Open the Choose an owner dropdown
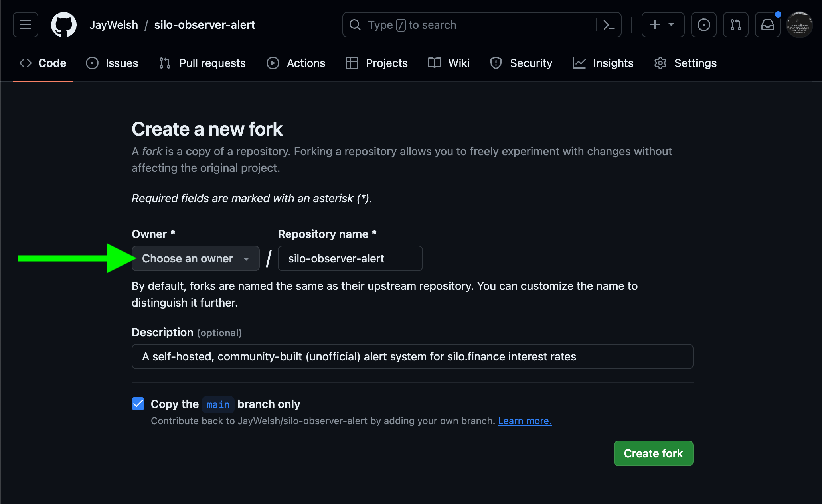The width and height of the screenshot is (822, 504). pos(196,258)
